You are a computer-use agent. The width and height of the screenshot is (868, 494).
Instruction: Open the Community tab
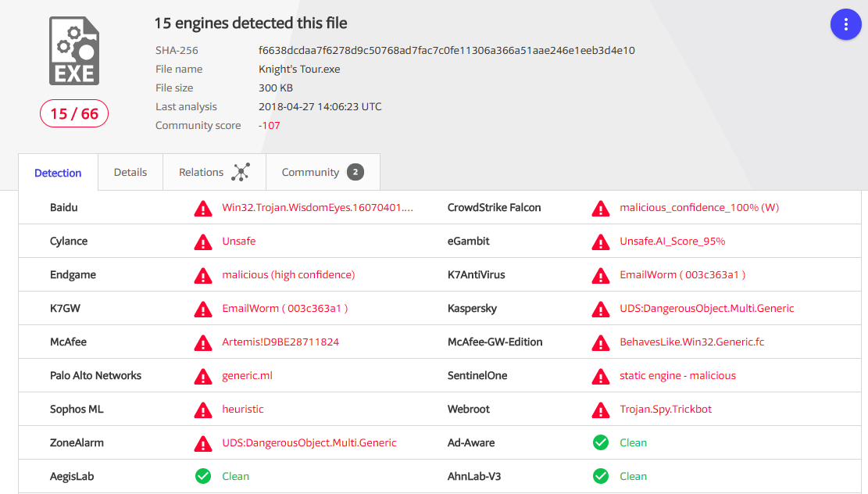pos(323,172)
